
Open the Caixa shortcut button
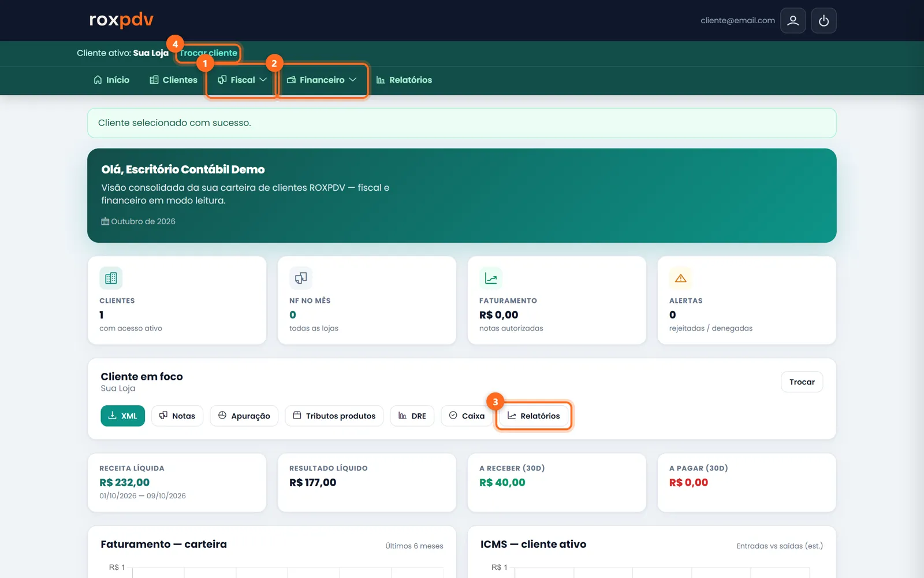click(x=467, y=416)
